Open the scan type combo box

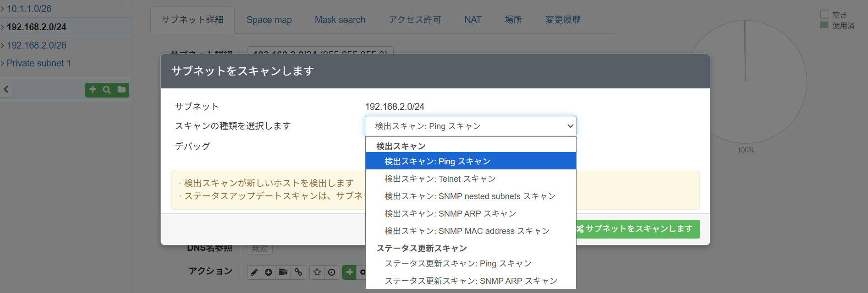click(x=470, y=126)
